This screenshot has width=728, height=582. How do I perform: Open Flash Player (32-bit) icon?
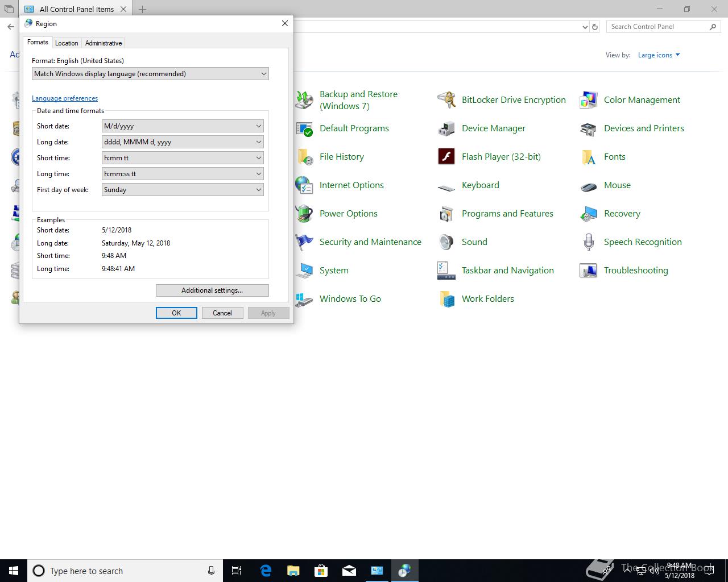click(446, 157)
